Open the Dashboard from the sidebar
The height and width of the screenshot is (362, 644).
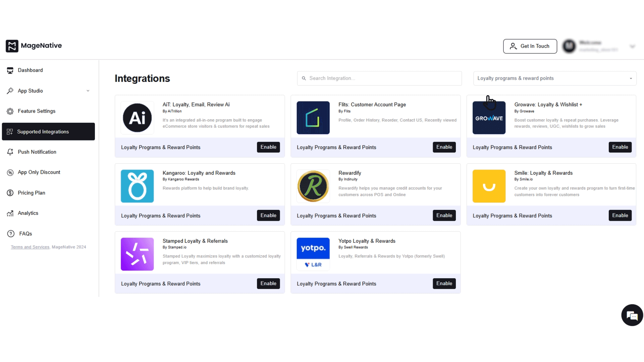(x=30, y=70)
